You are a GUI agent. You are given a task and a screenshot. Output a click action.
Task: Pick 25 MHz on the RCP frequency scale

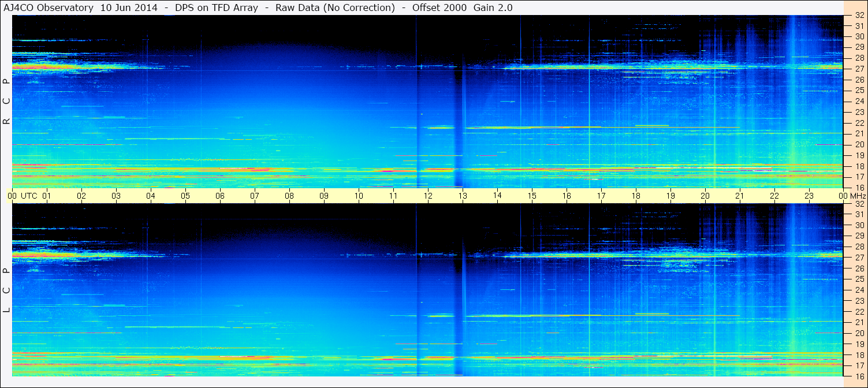point(859,91)
